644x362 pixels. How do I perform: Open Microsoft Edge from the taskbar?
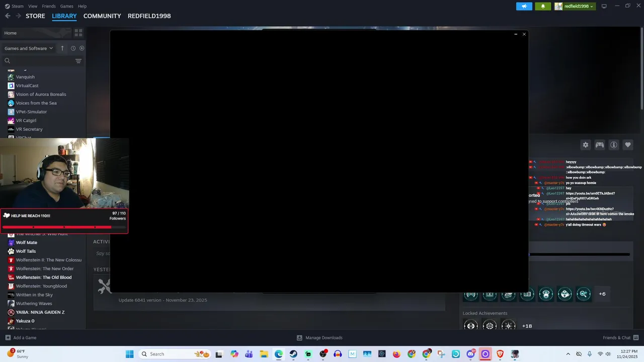(279, 354)
